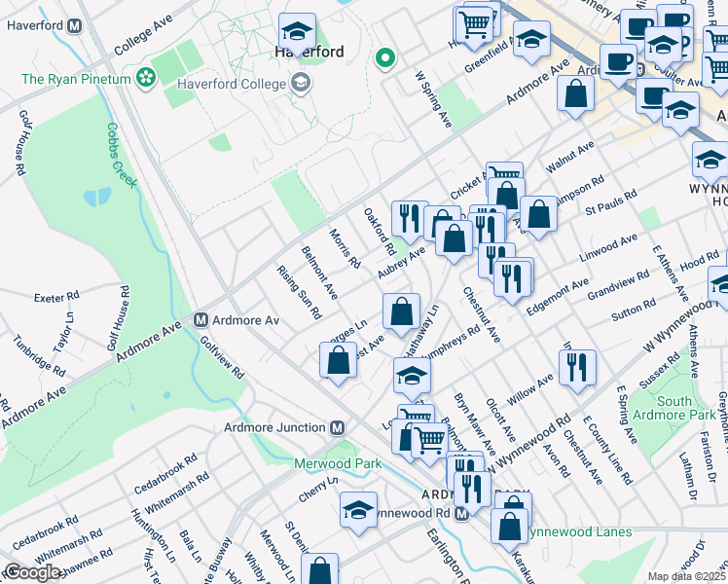Select the Ardmore Junction metro station icon

tap(338, 428)
